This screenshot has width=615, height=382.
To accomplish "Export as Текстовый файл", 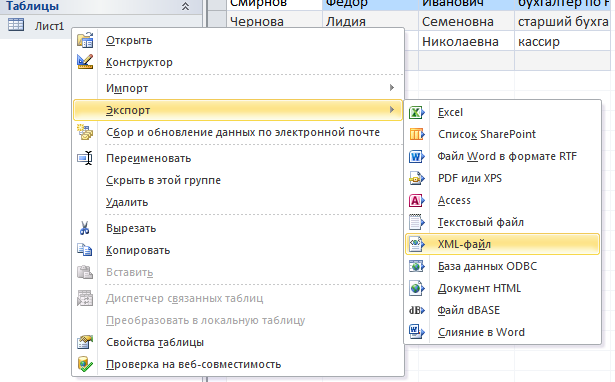I will click(x=502, y=222).
